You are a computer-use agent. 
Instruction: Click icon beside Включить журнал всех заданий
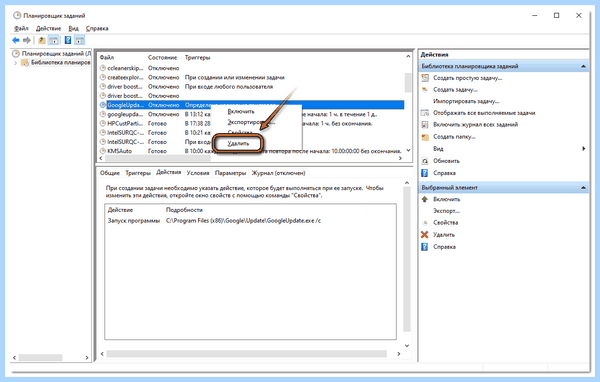point(425,125)
